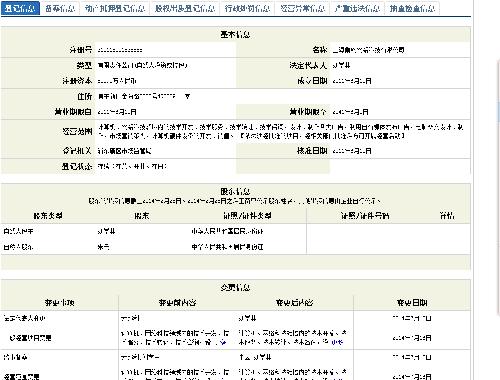The width and height of the screenshot is (500, 380).
Task: Open the 抽查检查信息 tab
Action: pyautogui.click(x=412, y=8)
